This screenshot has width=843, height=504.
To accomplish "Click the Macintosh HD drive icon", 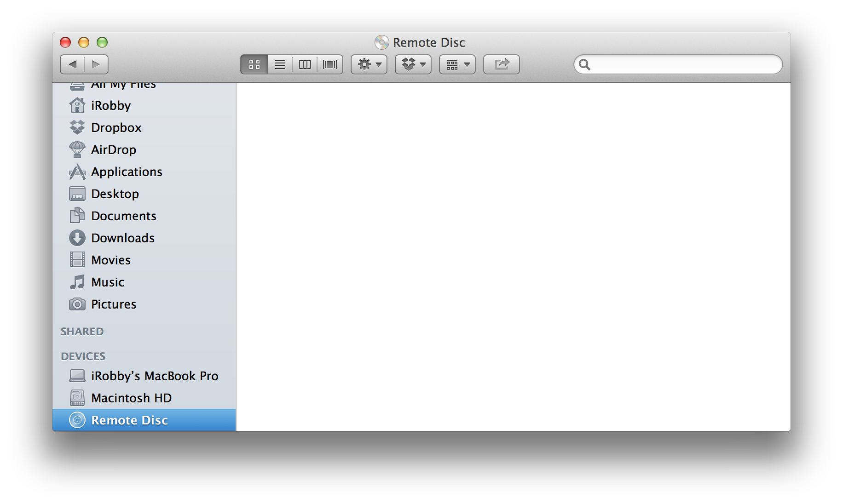I will (x=77, y=398).
